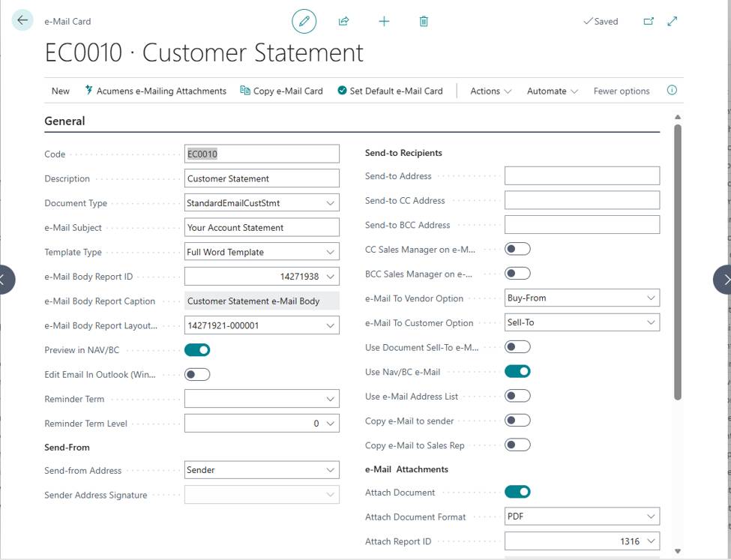Viewport: 731px width, 560px height.
Task: Toggle Preview in NAV/BC switch
Action: (197, 349)
